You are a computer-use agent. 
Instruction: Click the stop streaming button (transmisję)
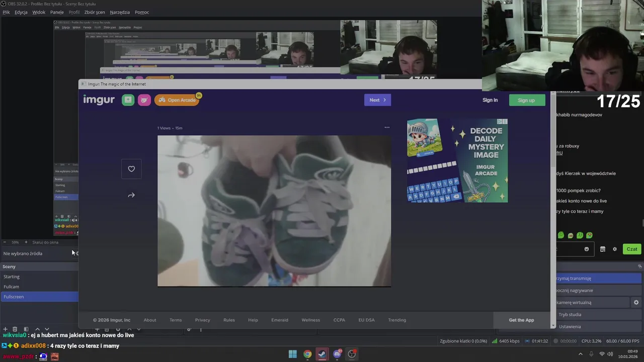(599, 278)
